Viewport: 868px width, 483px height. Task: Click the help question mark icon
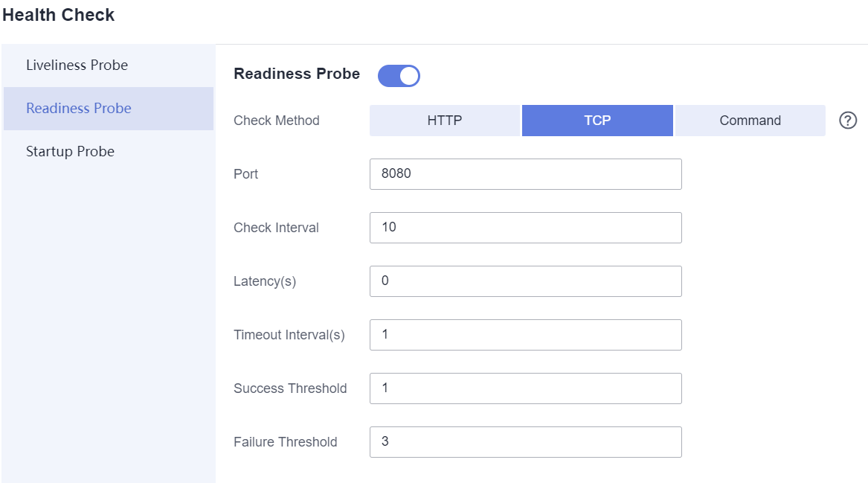pyautogui.click(x=848, y=121)
